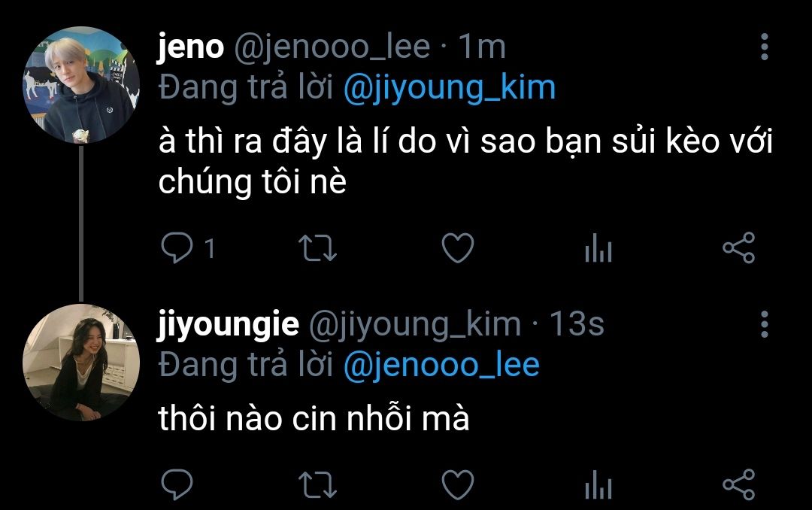Viewport: 812px width, 510px height.
Task: Retweet jiyoungie's reply
Action: 318,485
